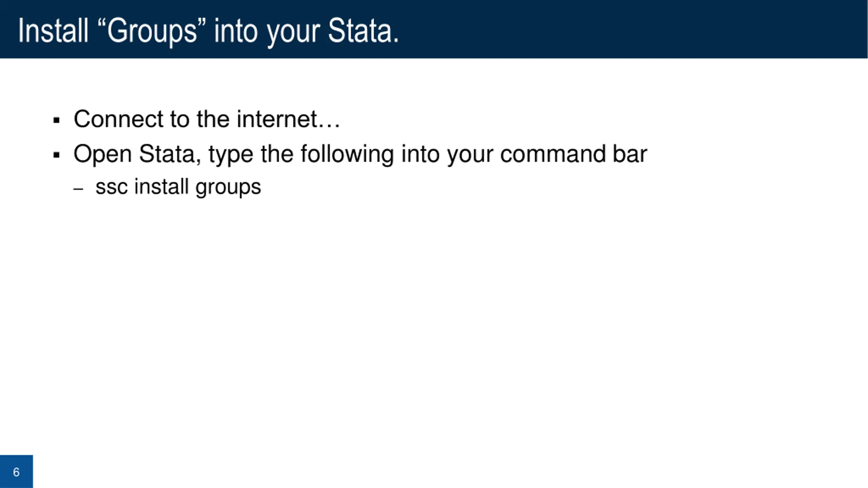Click the word "Groups" in the title
This screenshot has height=488, width=868.
(152, 32)
